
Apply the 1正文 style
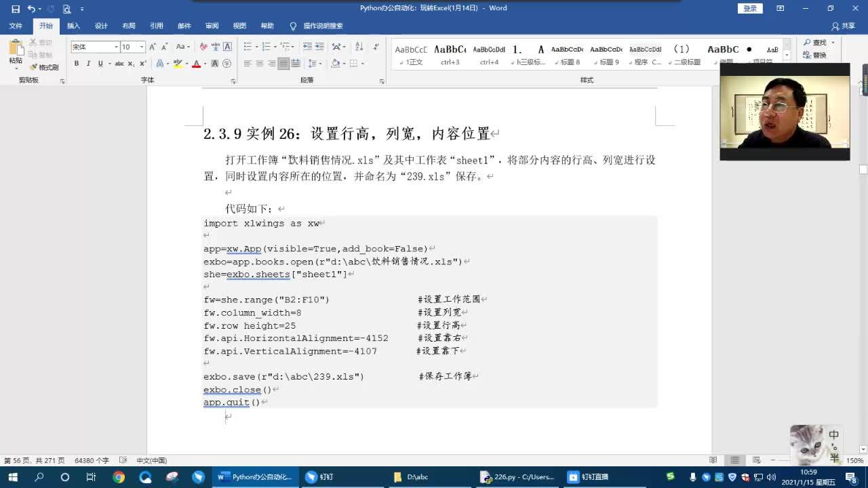(x=411, y=54)
